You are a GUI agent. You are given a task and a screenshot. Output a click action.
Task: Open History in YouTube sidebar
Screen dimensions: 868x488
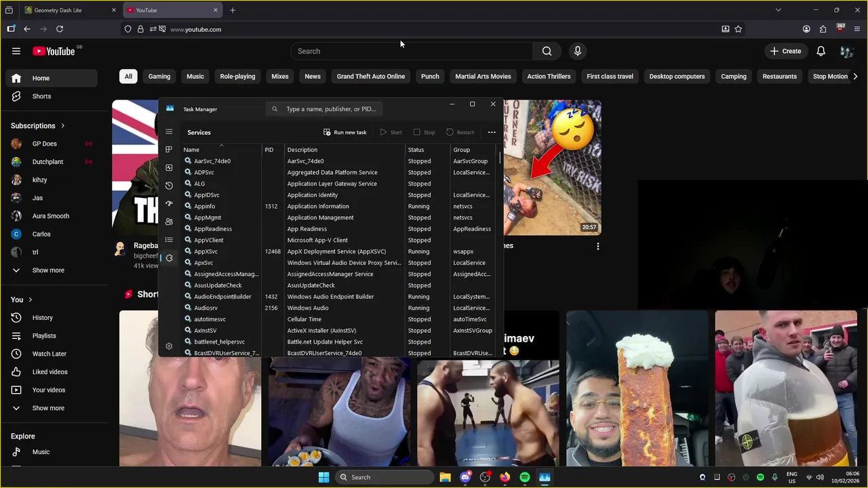point(52,318)
